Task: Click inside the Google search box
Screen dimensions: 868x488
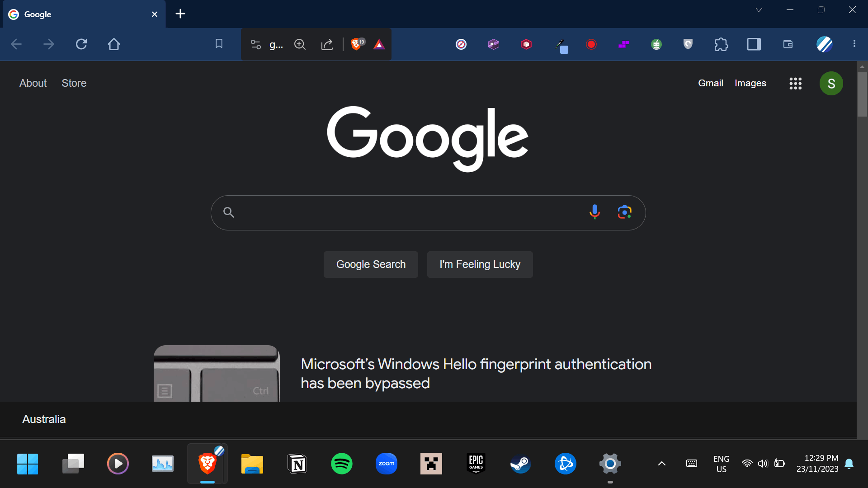Action: pyautogui.click(x=428, y=213)
